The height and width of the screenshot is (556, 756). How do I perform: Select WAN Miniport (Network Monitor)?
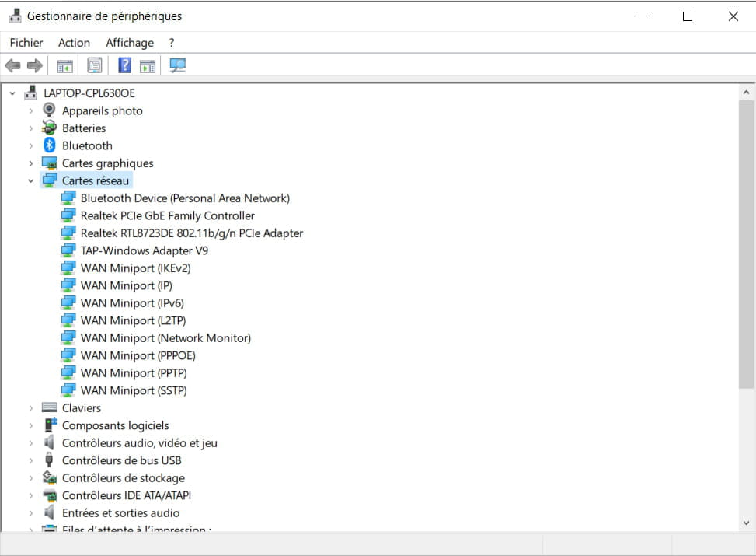pos(165,337)
